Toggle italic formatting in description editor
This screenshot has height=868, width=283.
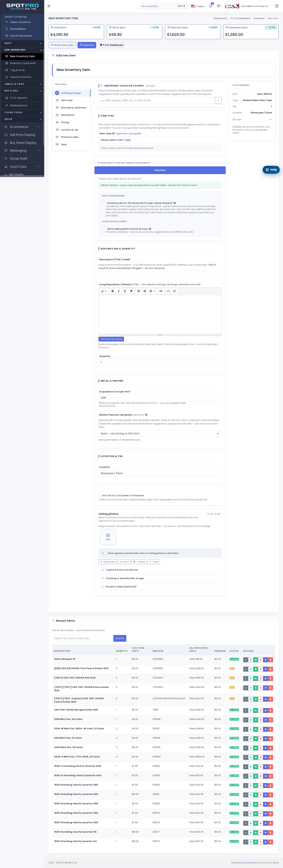(x=119, y=291)
